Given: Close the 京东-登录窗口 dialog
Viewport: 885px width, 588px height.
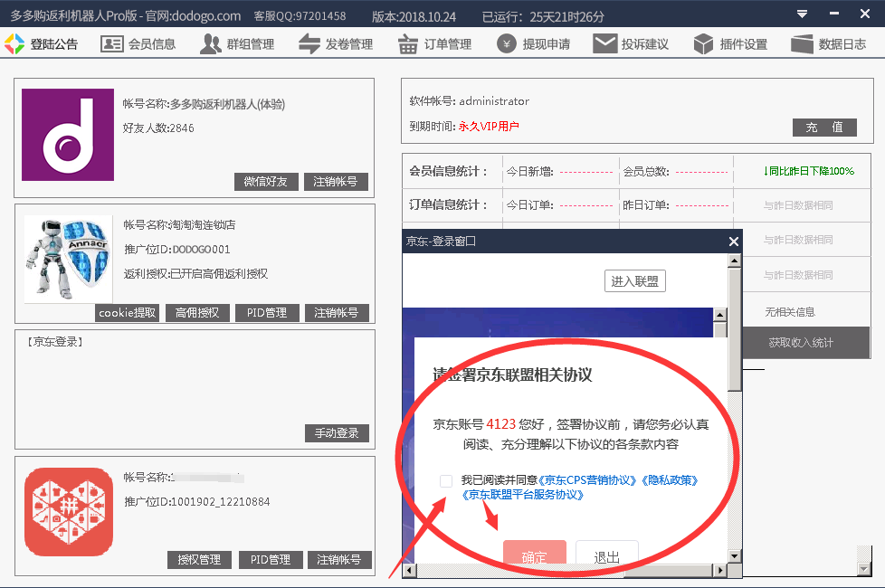Looking at the screenshot, I should pos(733,242).
